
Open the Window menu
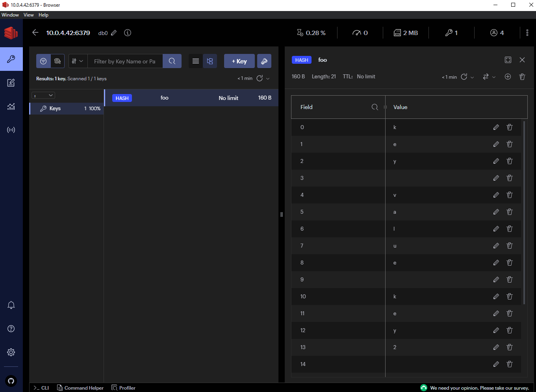10,15
